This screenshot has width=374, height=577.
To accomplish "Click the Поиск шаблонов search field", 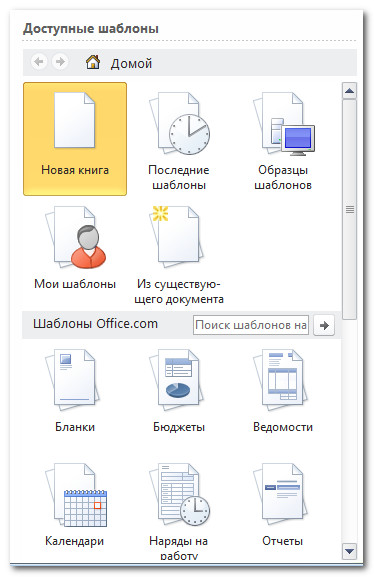I will pyautogui.click(x=251, y=325).
